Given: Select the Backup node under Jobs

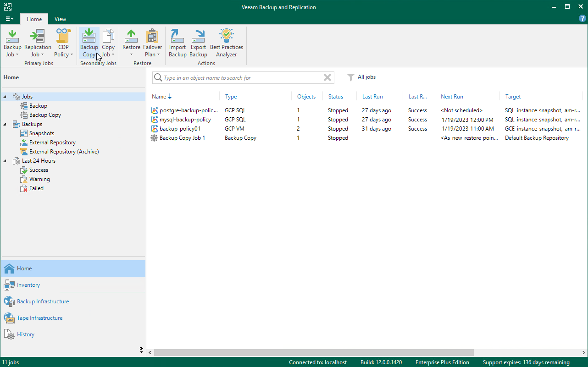Looking at the screenshot, I should point(39,106).
